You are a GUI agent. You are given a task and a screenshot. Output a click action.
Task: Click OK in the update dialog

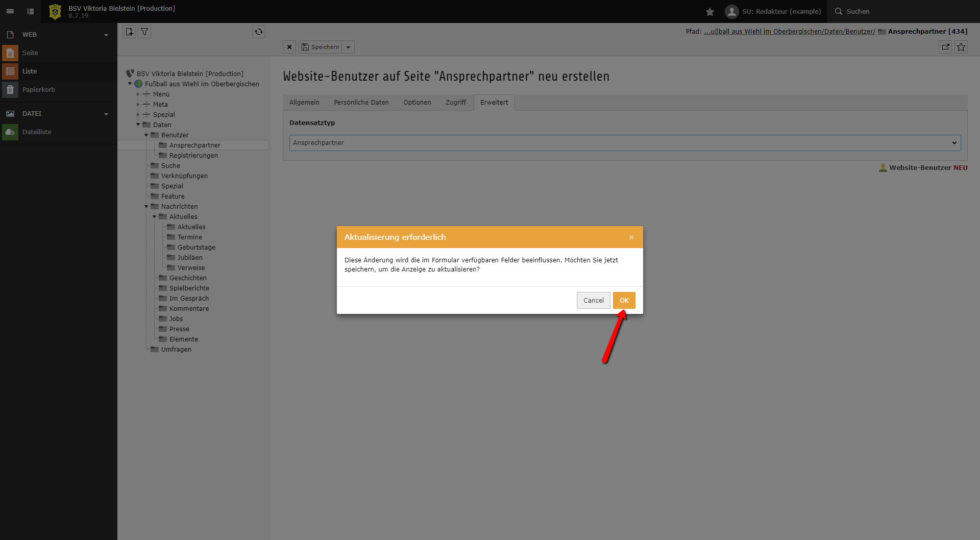[624, 301]
